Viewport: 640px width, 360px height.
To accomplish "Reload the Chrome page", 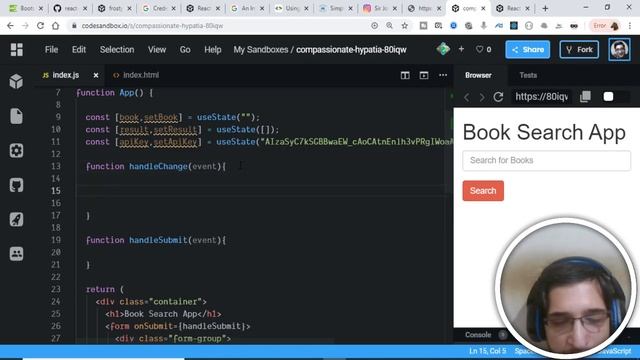I will point(40,26).
